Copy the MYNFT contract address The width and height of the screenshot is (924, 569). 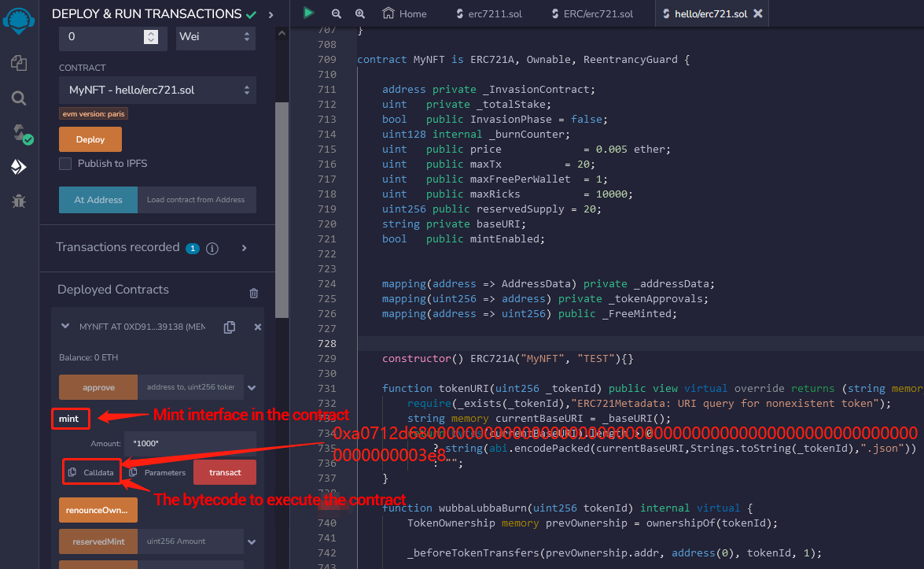pyautogui.click(x=230, y=327)
